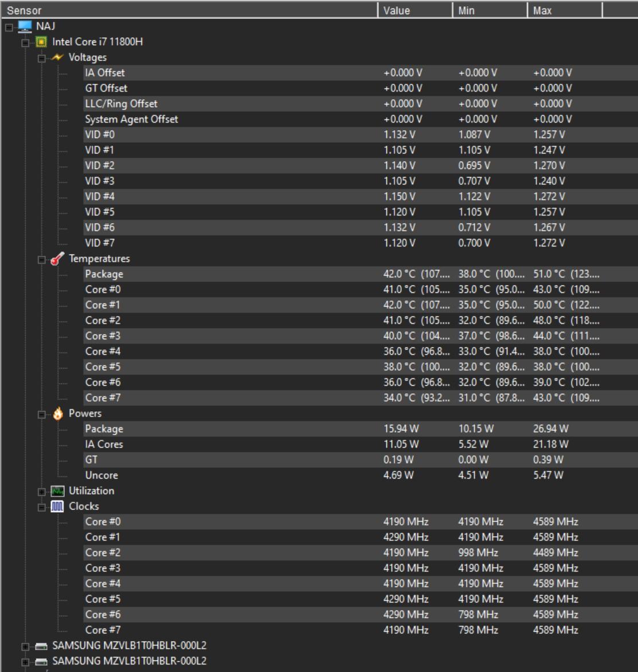Select the IA Offset row
Image resolution: width=638 pixels, height=672 pixels.
click(360, 73)
